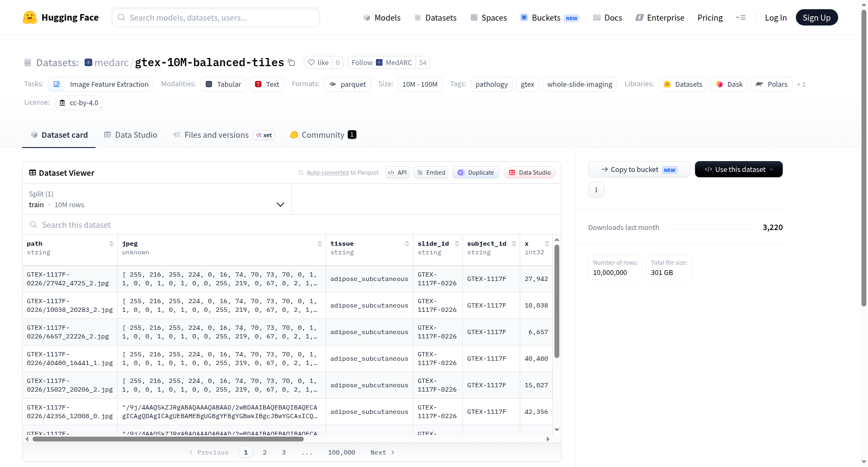The height and width of the screenshot is (467, 868).
Task: Go to page 3 of the table
Action: [284, 452]
